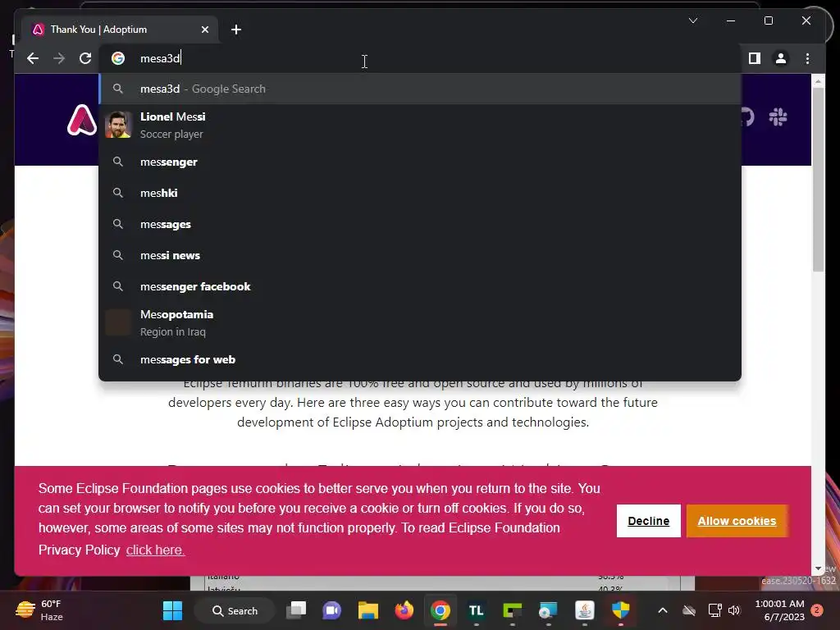Click the Chrome icon in the taskbar

coord(441,610)
